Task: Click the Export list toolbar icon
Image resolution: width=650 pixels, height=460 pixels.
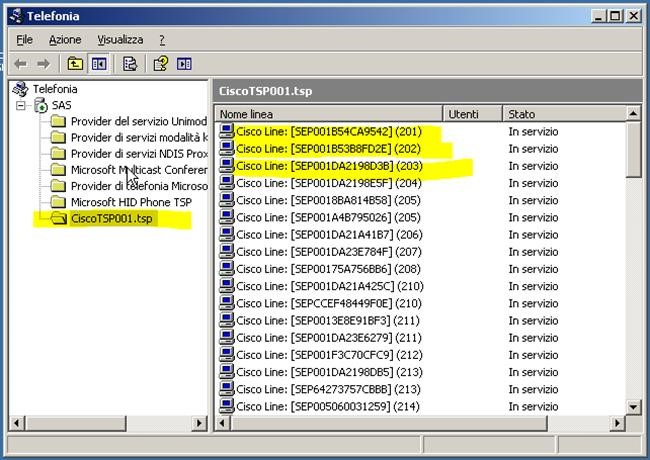Action: pos(129,64)
